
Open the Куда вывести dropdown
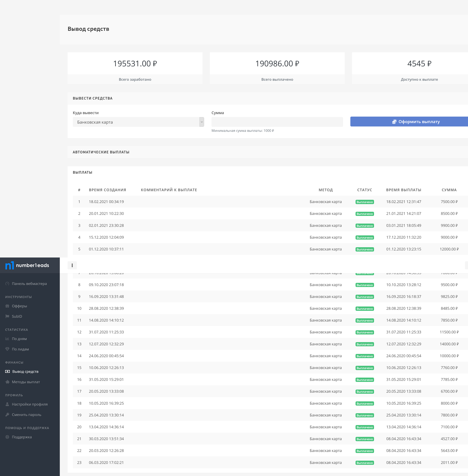tap(138, 122)
